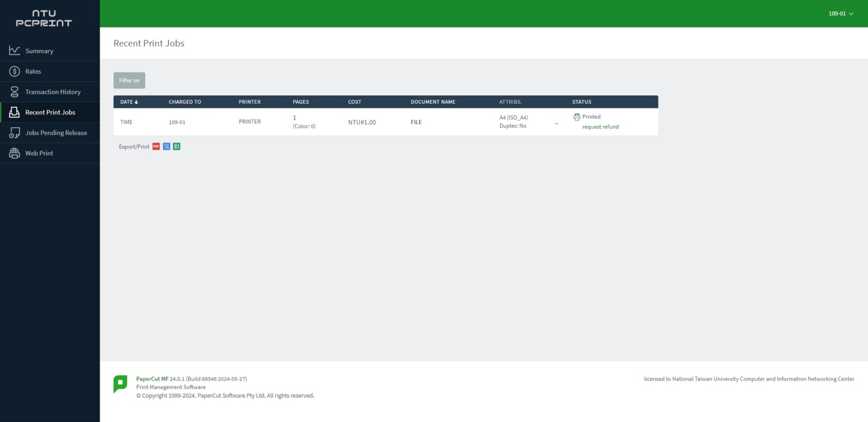
Task: Open the Web Print page
Action: pyautogui.click(x=39, y=153)
